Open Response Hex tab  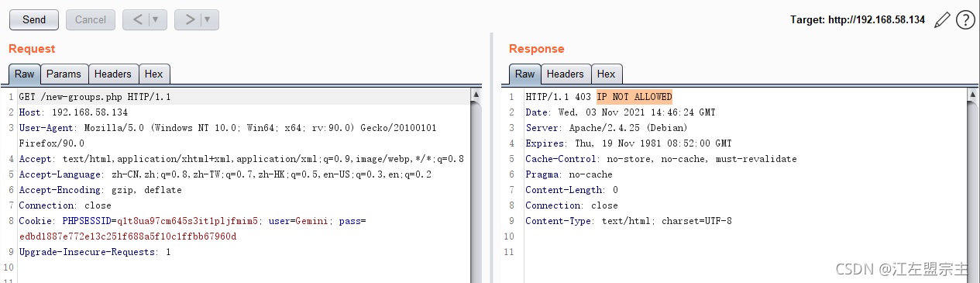click(x=607, y=74)
